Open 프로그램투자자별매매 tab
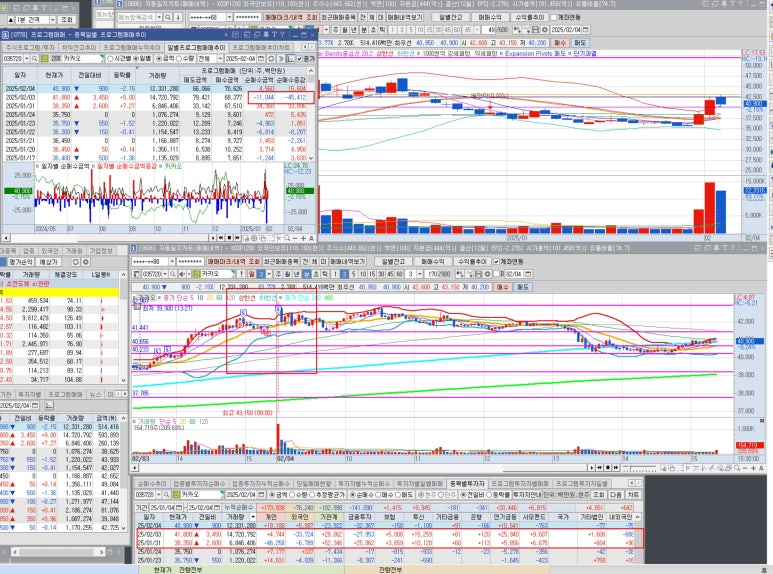773x574 pixels. [520, 484]
